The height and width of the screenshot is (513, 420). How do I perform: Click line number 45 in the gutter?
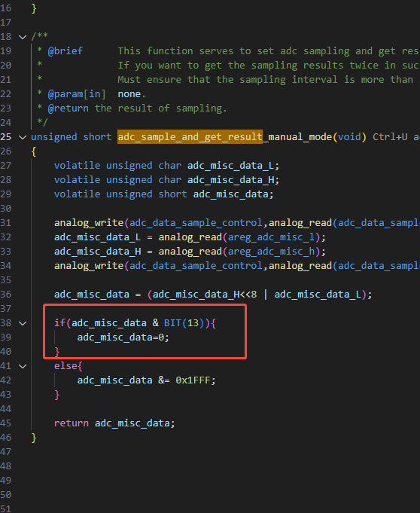tap(6, 423)
